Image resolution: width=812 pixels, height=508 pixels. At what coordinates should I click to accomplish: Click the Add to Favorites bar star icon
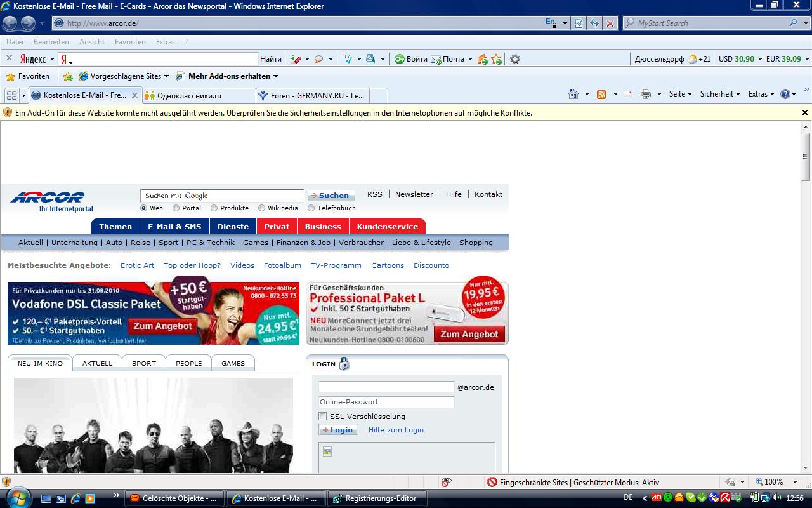point(68,76)
